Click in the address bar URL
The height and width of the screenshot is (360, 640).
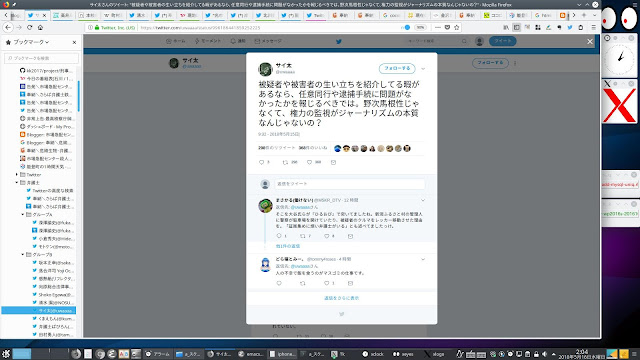coord(200,28)
